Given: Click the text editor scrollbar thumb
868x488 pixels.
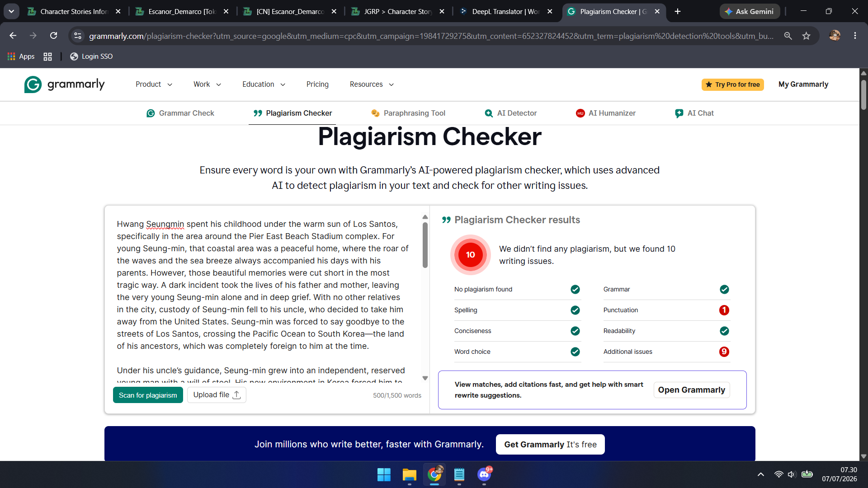Looking at the screenshot, I should [425, 245].
